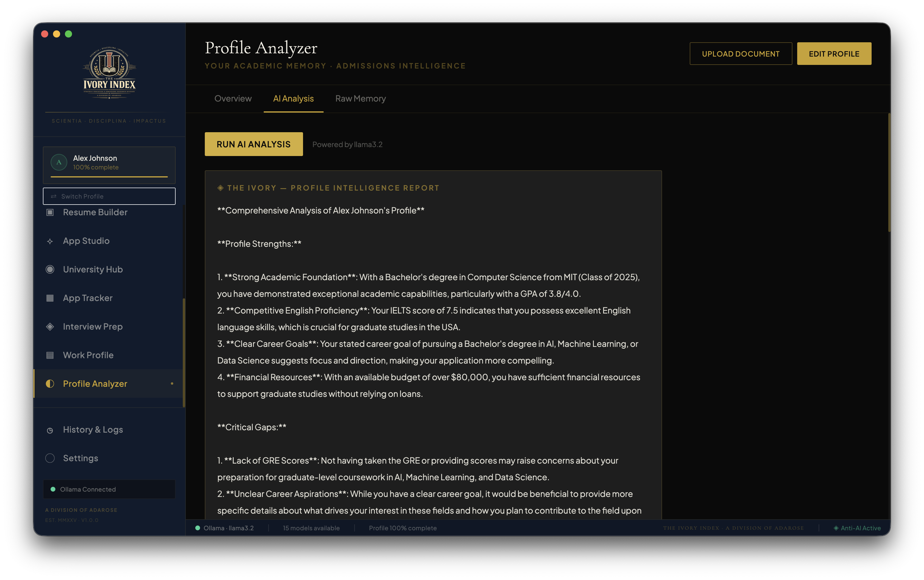Click the Alex Johnson avatar circle

click(x=59, y=162)
